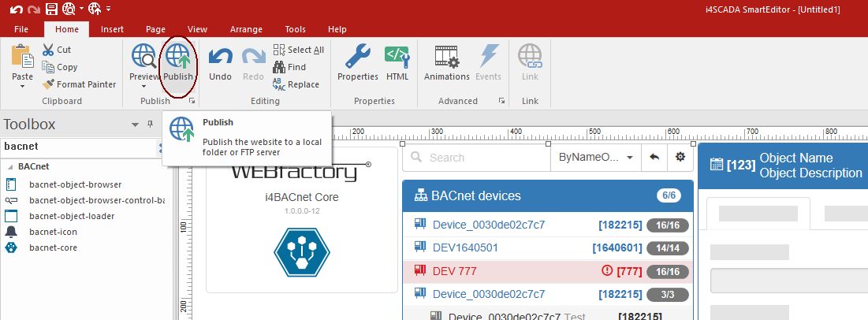Open the Preview dropdown arrow
This screenshot has height=320, width=868.
click(143, 86)
